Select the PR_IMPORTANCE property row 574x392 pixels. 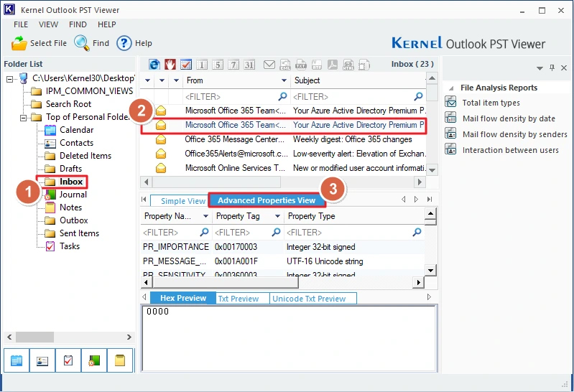[282, 247]
